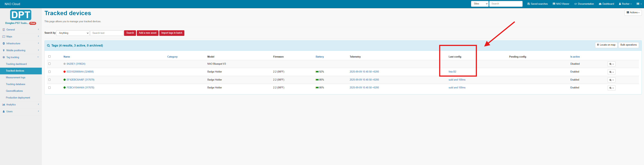Expand the Users sidebar section
Screen dimensions: 644x165
(21, 112)
